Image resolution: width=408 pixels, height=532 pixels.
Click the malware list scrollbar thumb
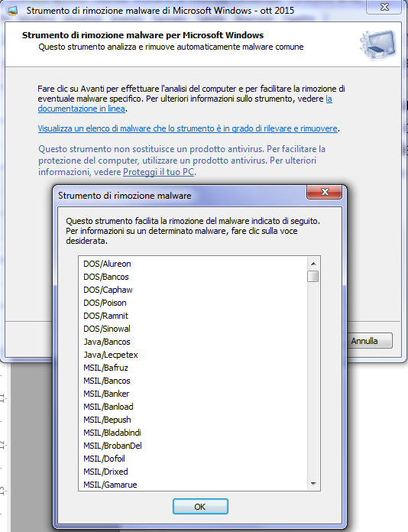[x=312, y=276]
